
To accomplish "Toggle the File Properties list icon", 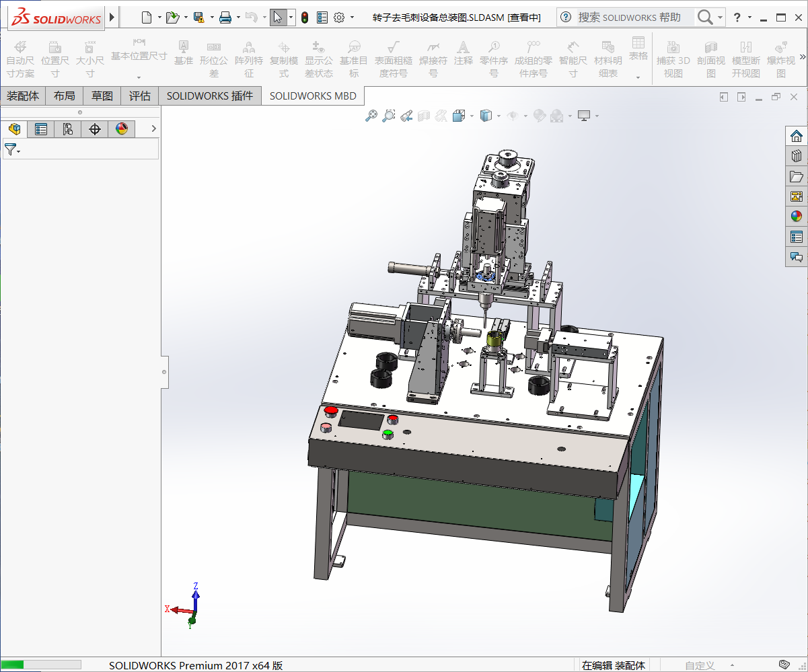I will pos(322,17).
